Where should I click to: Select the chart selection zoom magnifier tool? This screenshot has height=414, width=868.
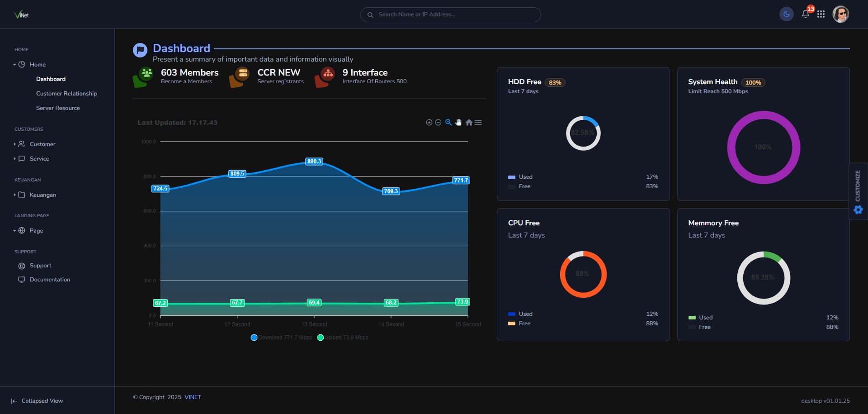pos(448,123)
